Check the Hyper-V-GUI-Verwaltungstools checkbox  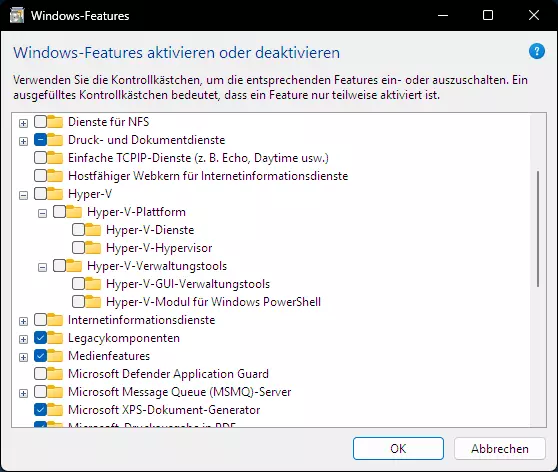pos(78,284)
